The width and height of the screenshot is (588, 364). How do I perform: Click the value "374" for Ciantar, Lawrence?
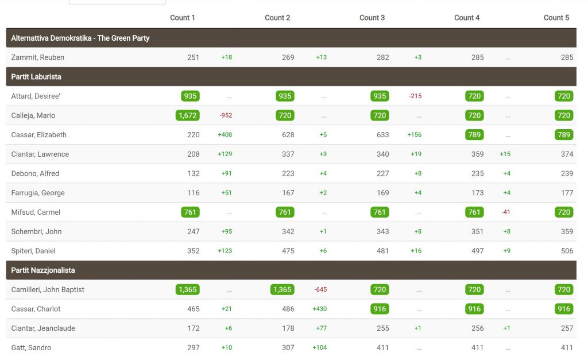[x=567, y=154]
